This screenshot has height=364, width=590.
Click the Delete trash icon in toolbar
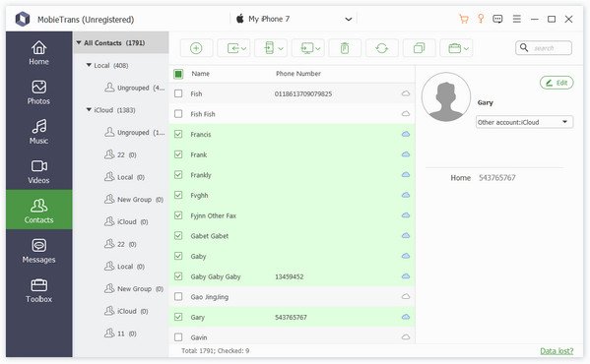click(345, 48)
